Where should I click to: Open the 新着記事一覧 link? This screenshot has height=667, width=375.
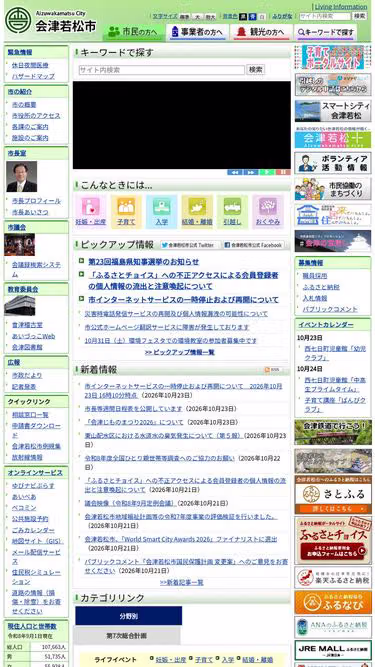coord(182,582)
